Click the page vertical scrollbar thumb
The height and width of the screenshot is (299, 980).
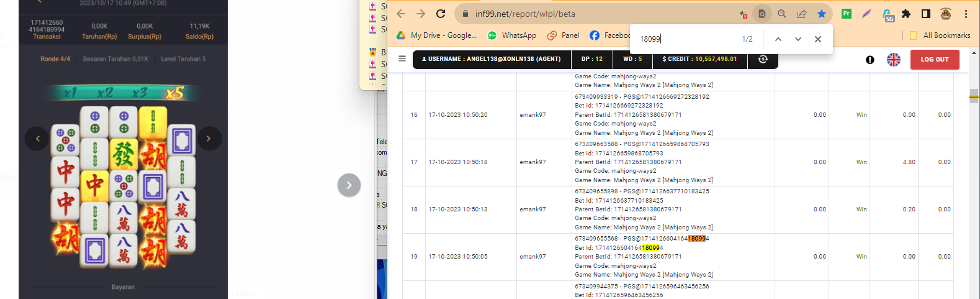(974, 96)
